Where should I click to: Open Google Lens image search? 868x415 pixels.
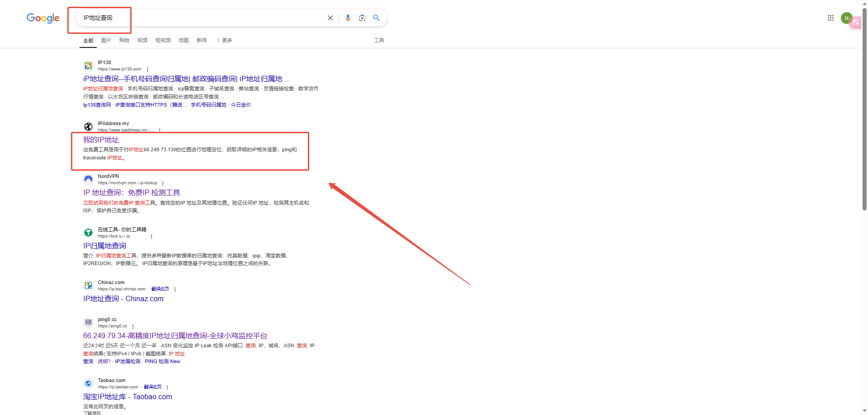point(362,18)
